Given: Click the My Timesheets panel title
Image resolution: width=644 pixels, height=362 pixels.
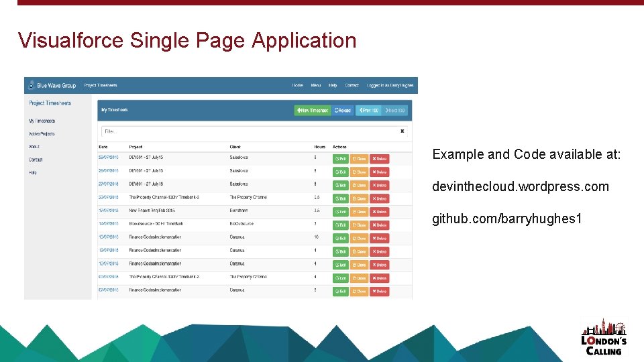Looking at the screenshot, I should (x=115, y=110).
